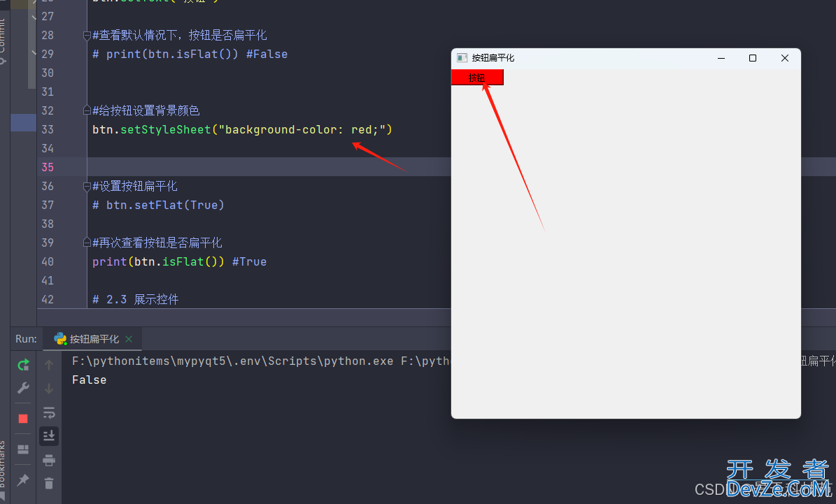Viewport: 836px width, 504px height.
Task: Click comment '#设置按钮扁平化'
Action: coord(135,186)
